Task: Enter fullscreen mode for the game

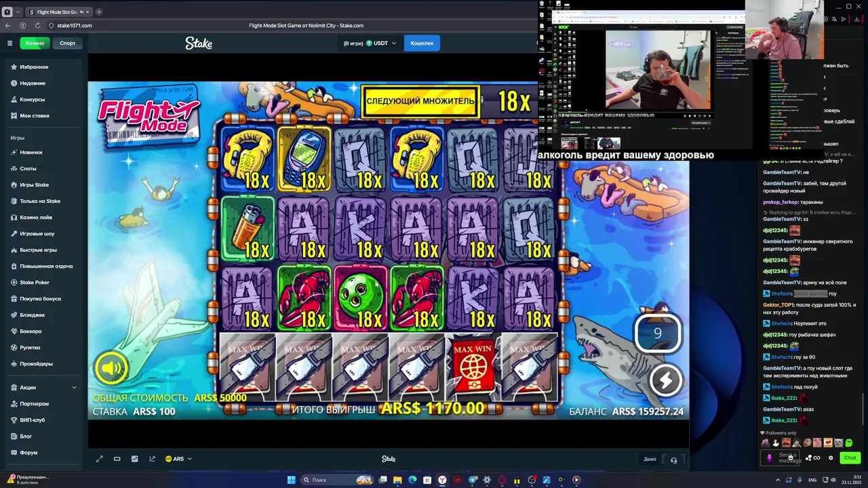Action: 99,459
